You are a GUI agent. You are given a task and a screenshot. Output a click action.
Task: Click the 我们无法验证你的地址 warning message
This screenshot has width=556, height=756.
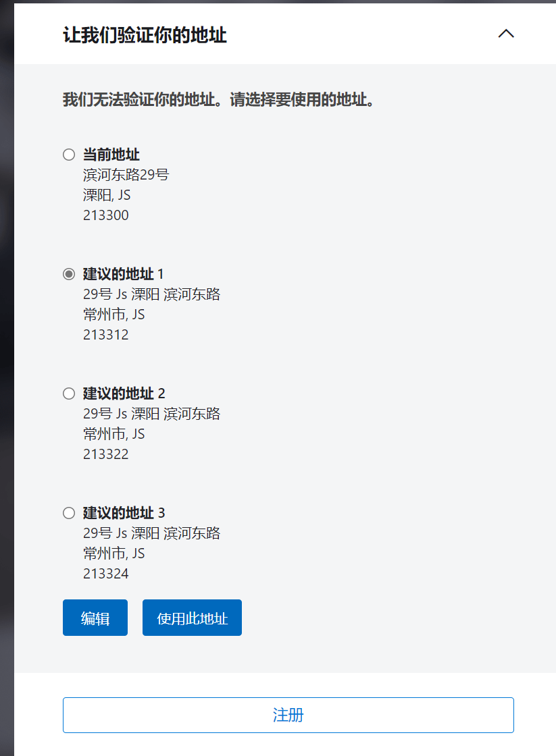pos(218,101)
